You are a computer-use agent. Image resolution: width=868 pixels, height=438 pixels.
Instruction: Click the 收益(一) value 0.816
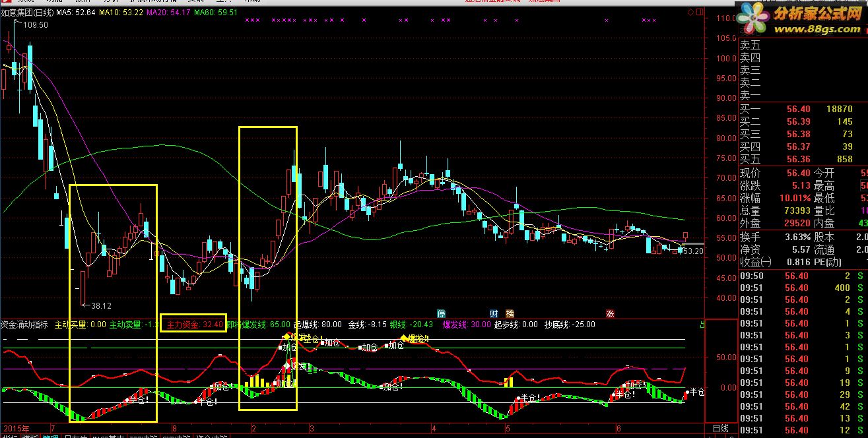tap(798, 262)
